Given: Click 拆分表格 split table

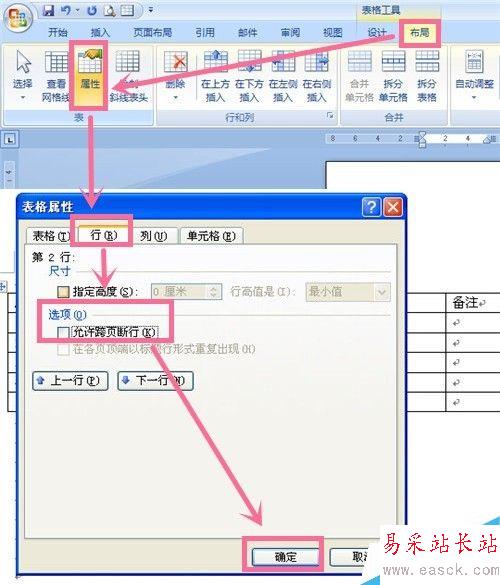Looking at the screenshot, I should (x=426, y=76).
